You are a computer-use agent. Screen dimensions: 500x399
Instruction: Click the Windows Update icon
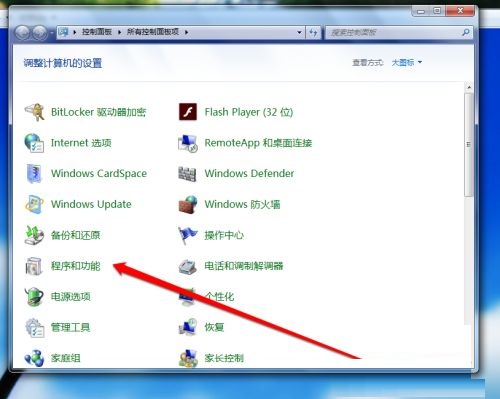pos(34,204)
